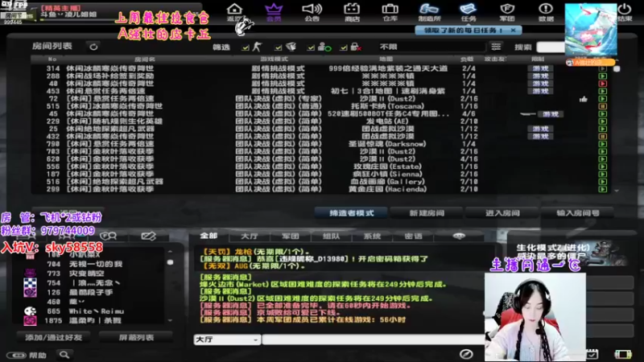Click the compass icon beside chat input
The image size is (644, 362).
coord(466,354)
